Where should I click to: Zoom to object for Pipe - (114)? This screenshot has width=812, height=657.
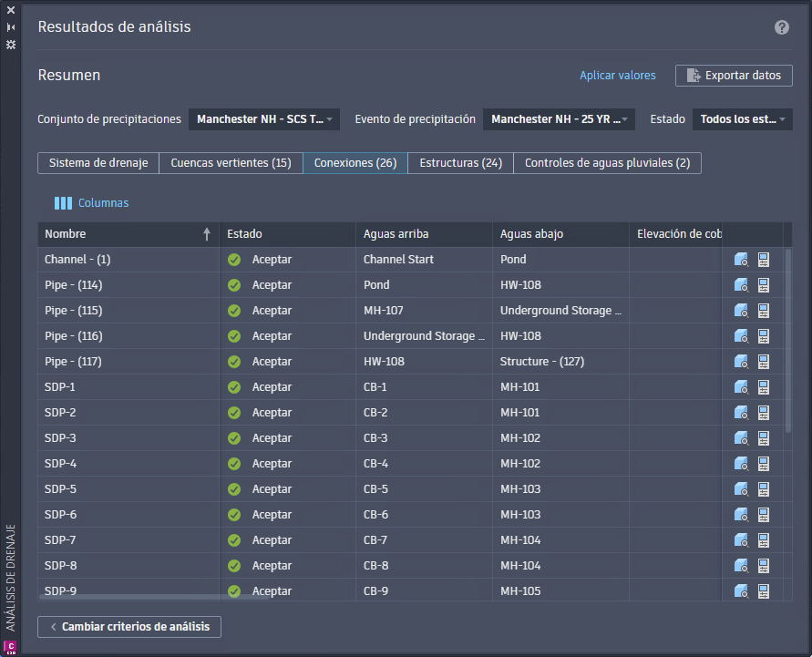741,284
